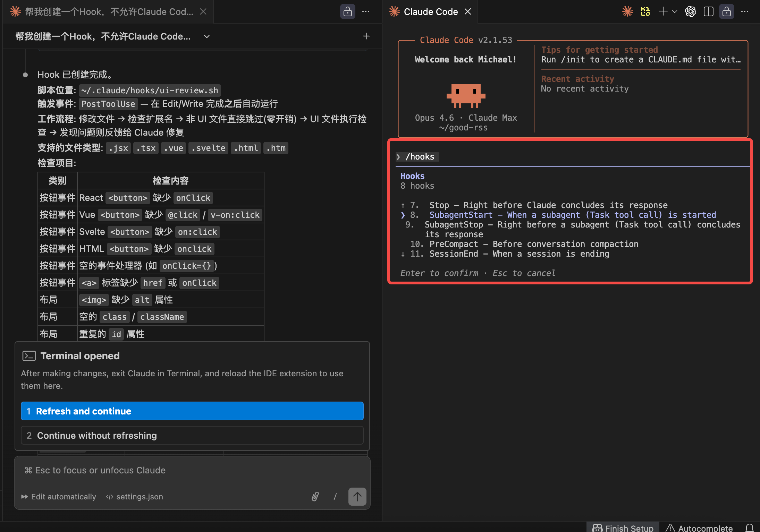Open the ChatGPT swirl icon in toolbar

[691, 12]
